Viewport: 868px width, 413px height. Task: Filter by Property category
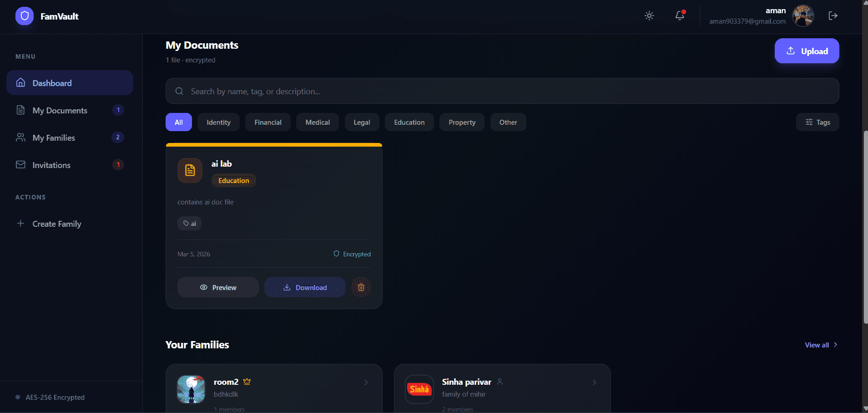[462, 122]
